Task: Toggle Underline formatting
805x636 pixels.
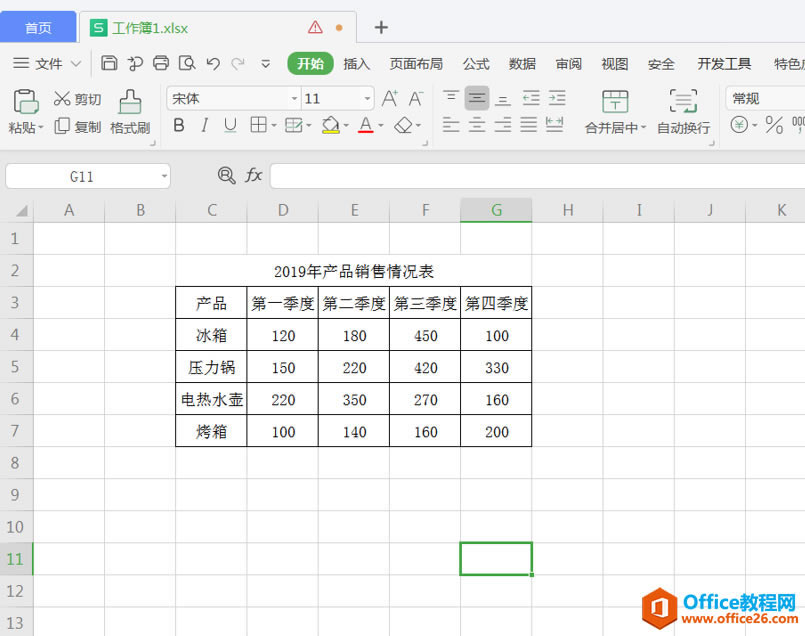Action: click(x=231, y=125)
